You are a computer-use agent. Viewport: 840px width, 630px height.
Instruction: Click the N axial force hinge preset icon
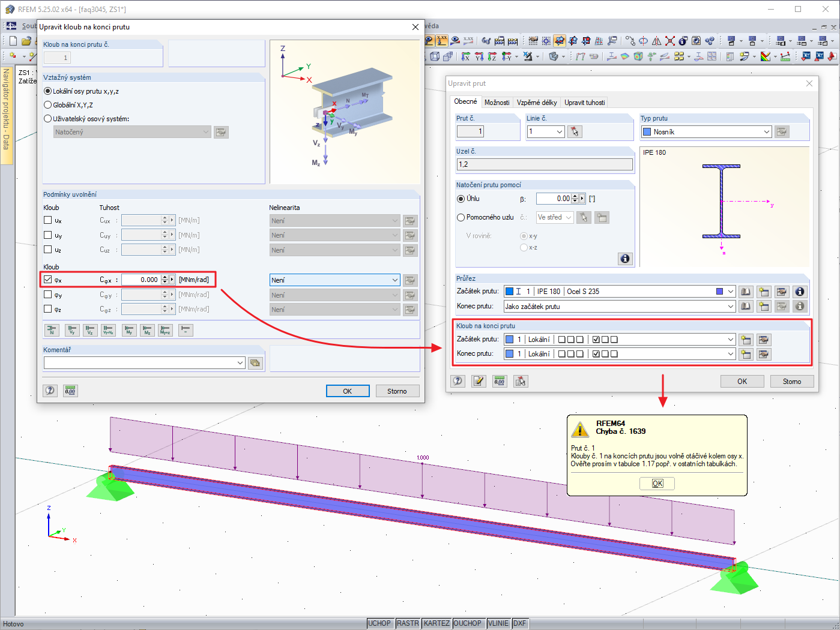tap(52, 330)
